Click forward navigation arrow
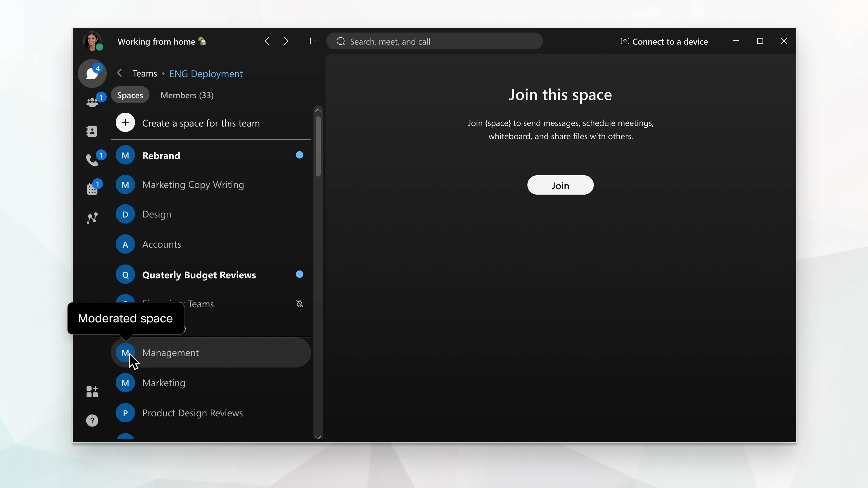The image size is (868, 488). coord(285,41)
